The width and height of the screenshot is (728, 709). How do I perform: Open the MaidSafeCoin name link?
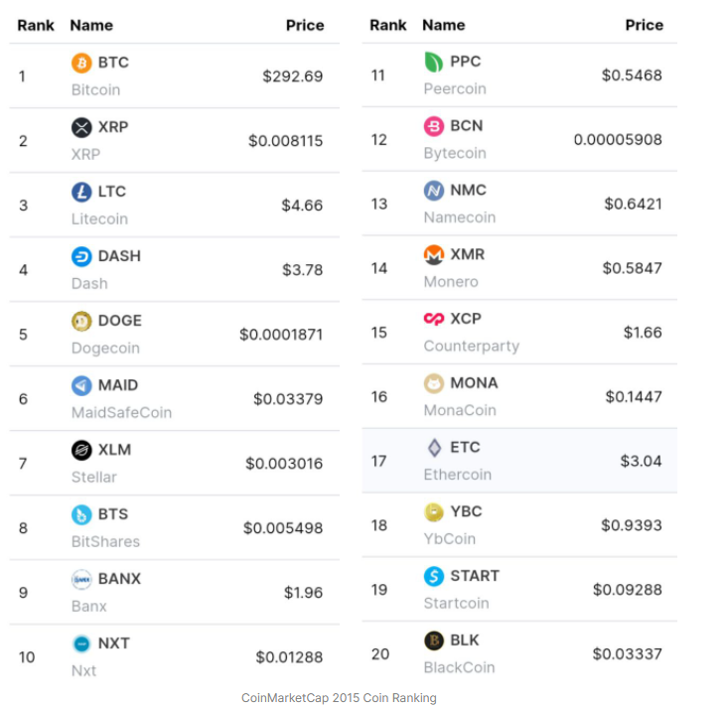click(121, 412)
